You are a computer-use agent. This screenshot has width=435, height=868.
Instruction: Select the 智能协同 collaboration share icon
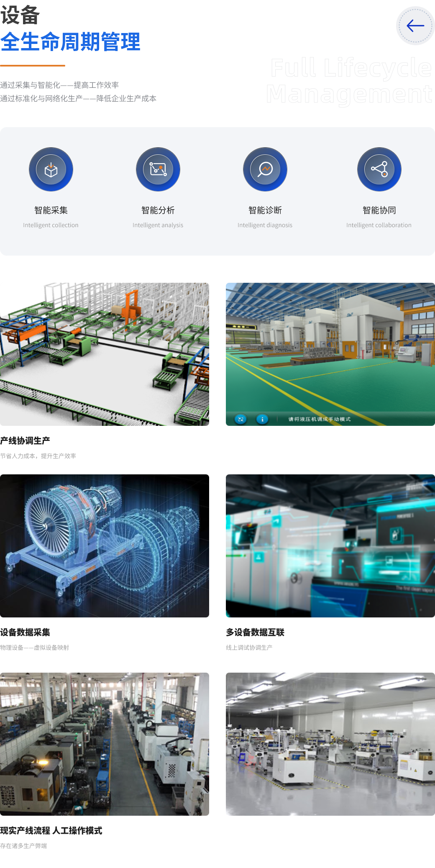pyautogui.click(x=379, y=169)
